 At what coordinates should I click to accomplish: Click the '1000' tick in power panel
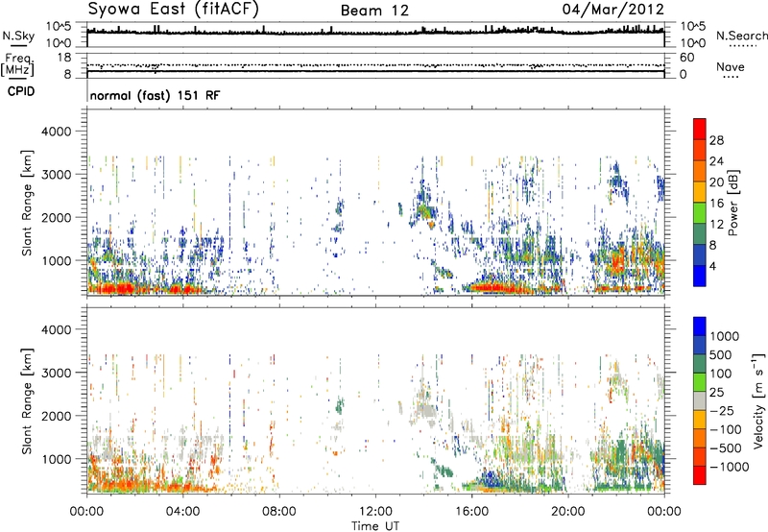(x=56, y=260)
